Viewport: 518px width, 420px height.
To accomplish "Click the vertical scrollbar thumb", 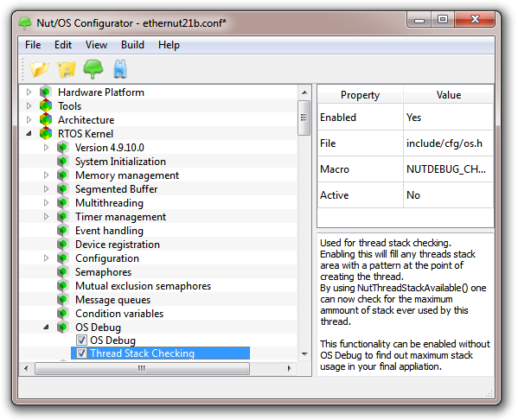I will (304, 118).
